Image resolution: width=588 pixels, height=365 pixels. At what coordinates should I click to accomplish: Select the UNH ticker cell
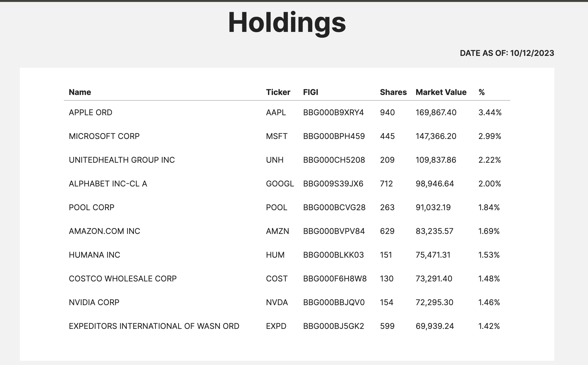click(x=275, y=160)
